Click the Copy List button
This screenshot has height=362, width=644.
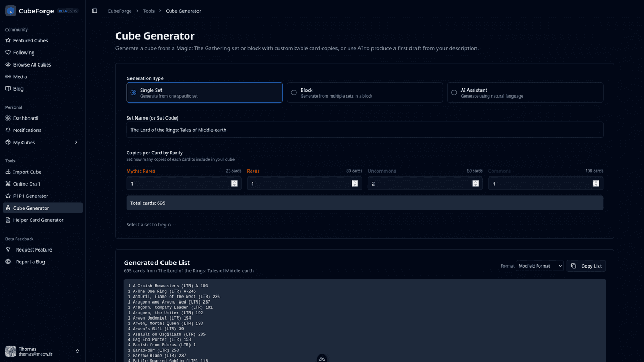tap(586, 265)
